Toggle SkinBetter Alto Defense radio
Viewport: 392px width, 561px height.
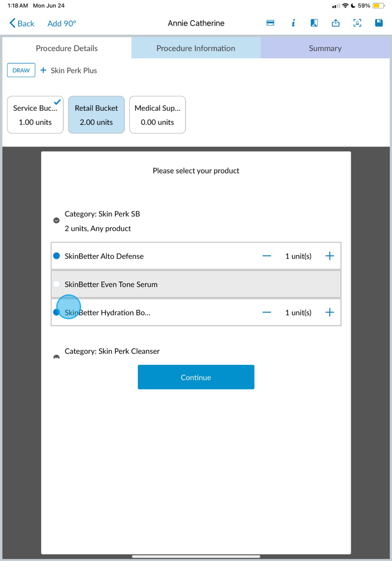(57, 256)
